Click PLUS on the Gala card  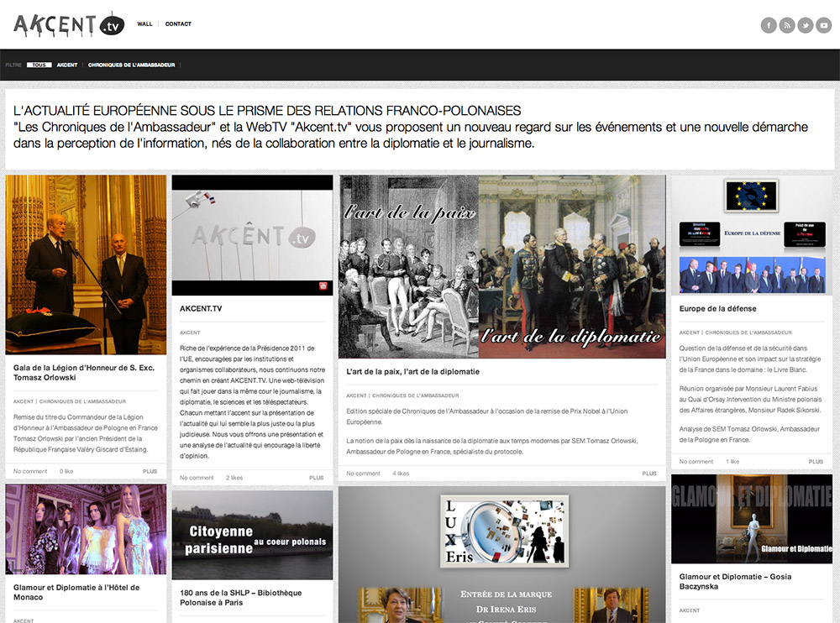(x=150, y=471)
